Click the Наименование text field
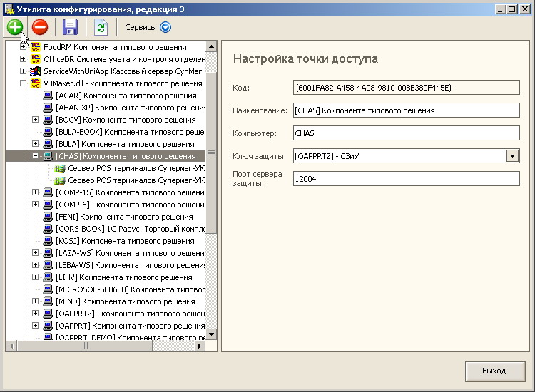 [x=406, y=110]
